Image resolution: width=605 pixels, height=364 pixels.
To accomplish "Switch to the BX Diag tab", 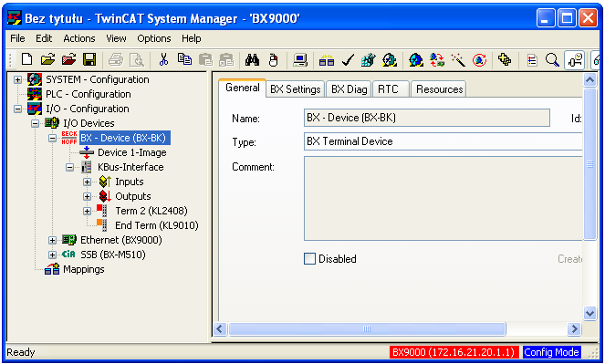I will pos(349,89).
